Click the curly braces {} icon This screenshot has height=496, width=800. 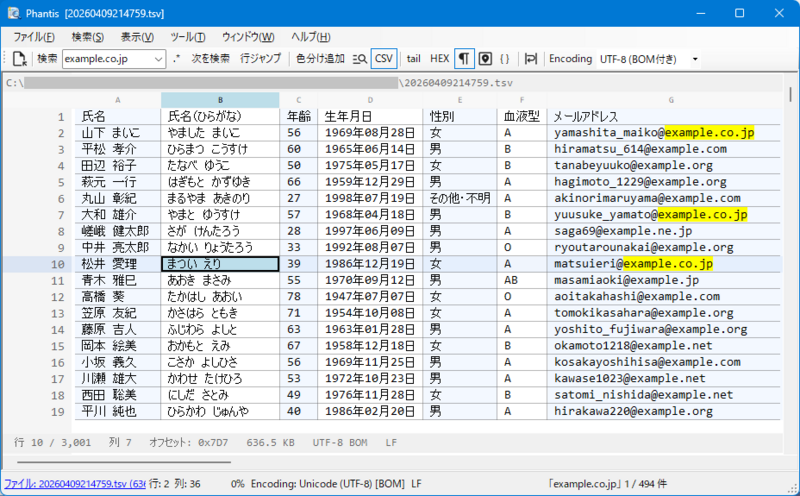pos(506,59)
